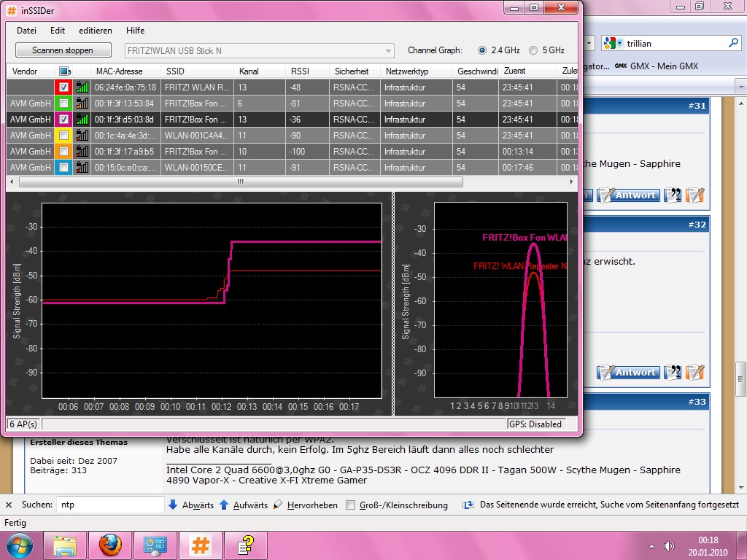
Task: Click the Antwort button in post #31
Action: pos(629,195)
